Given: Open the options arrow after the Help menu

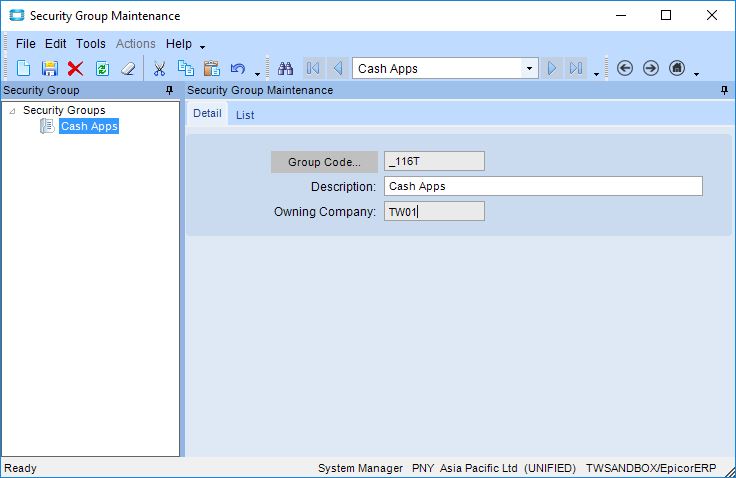Looking at the screenshot, I should 202,46.
